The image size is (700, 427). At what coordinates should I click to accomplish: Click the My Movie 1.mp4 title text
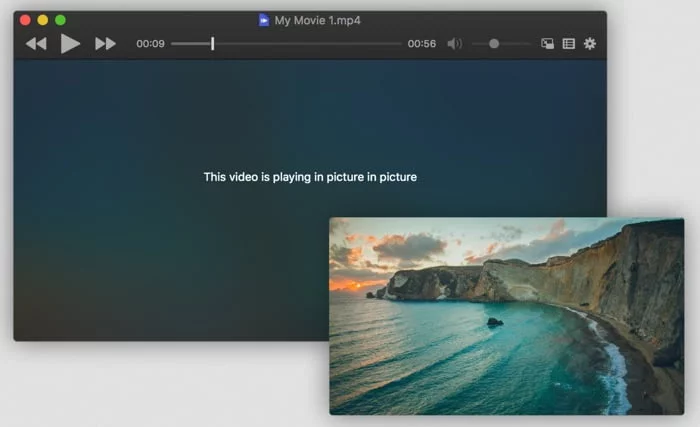(317, 21)
